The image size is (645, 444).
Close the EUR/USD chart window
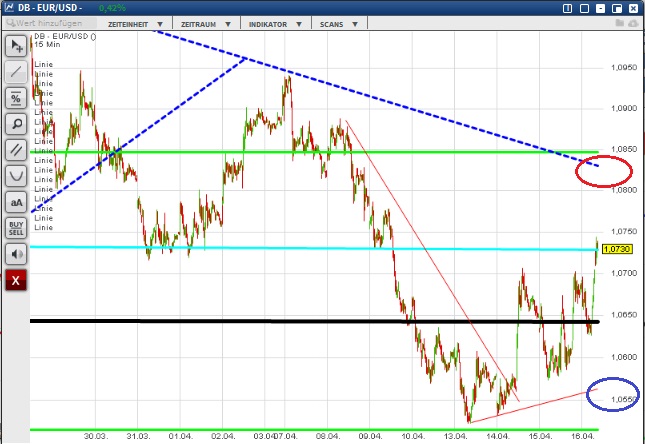(x=633, y=8)
